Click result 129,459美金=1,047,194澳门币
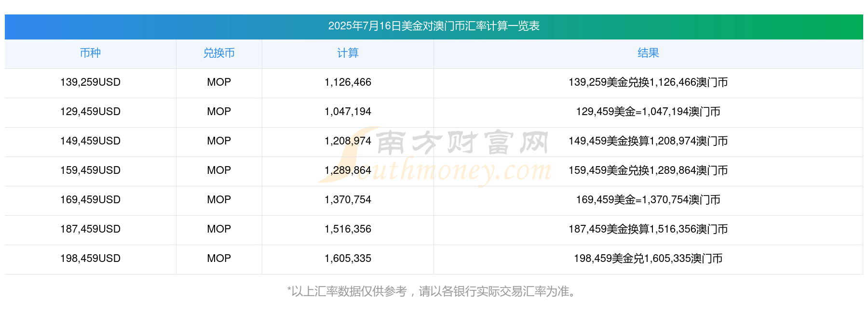 (648, 112)
